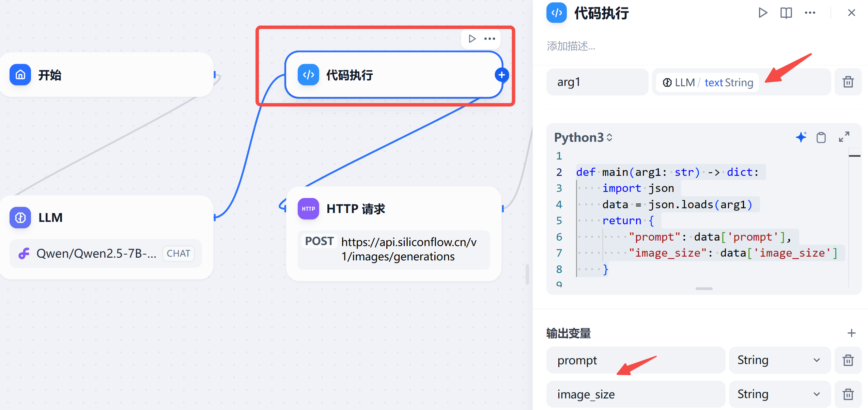Run the code node from panel header

click(763, 13)
